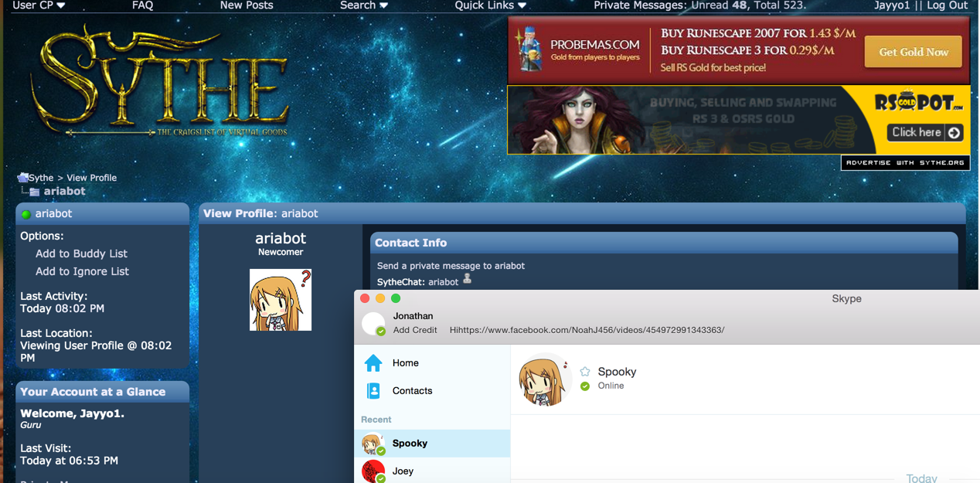980x483 pixels.
Task: Expand the Search dropdown
Action: click(x=364, y=5)
